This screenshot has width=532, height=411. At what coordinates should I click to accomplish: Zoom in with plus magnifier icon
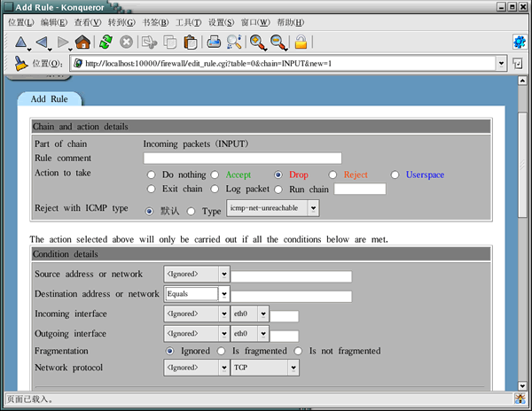pyautogui.click(x=258, y=43)
